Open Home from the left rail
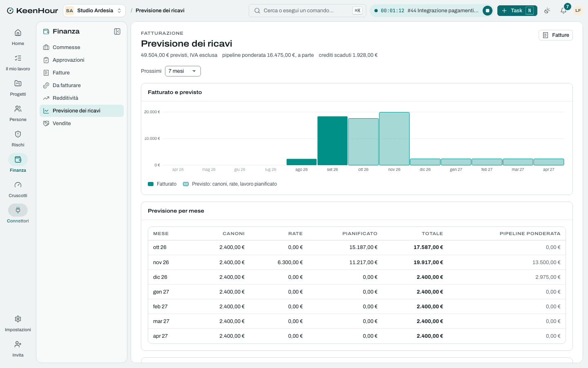The width and height of the screenshot is (588, 368). click(x=18, y=37)
